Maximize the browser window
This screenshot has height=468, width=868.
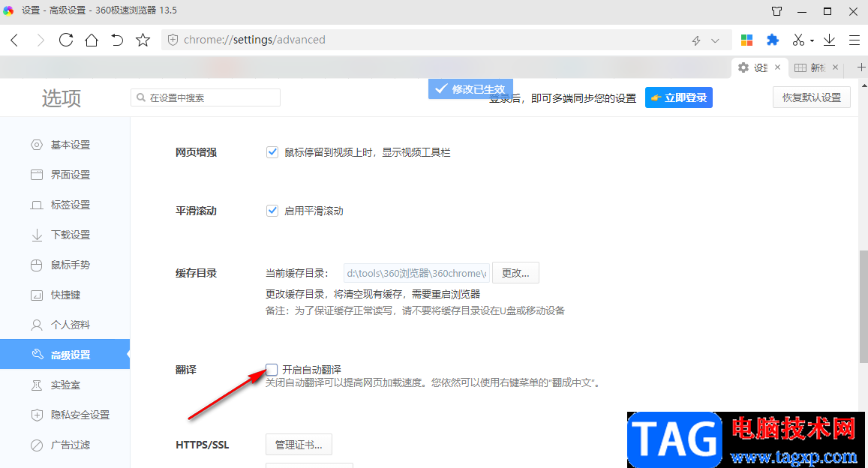click(827, 11)
